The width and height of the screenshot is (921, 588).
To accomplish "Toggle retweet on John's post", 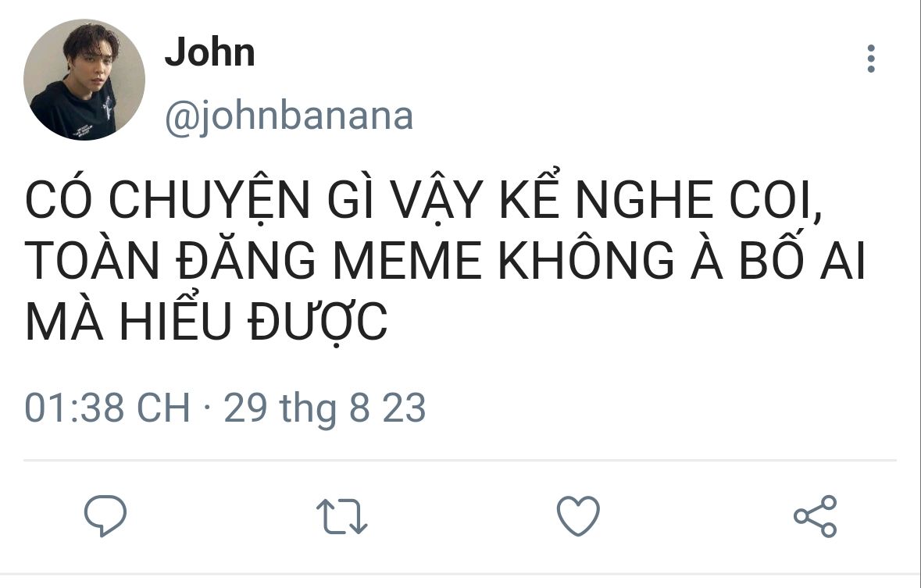I will [x=342, y=516].
